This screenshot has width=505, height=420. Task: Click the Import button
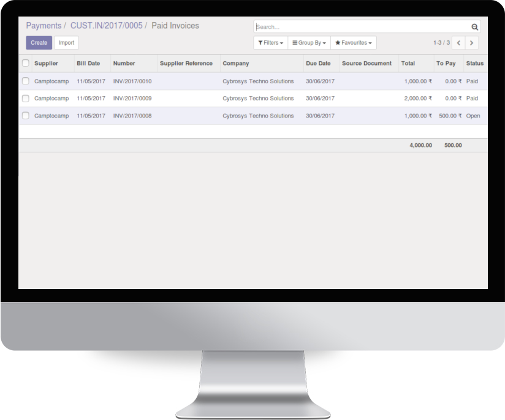point(66,43)
